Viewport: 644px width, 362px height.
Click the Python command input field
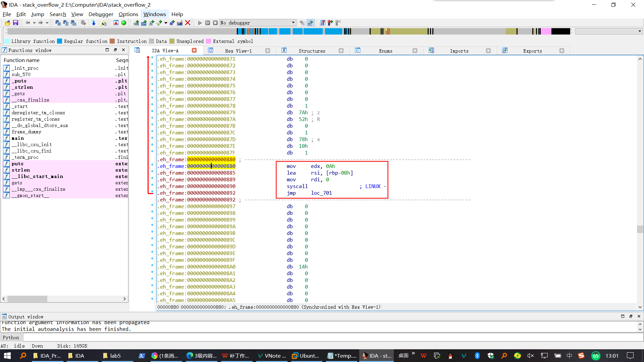click(332, 338)
